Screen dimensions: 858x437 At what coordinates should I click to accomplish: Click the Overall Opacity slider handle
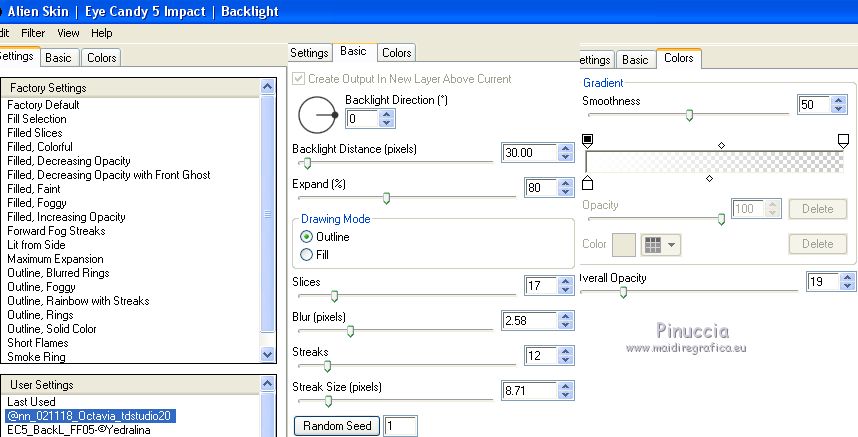(x=623, y=293)
